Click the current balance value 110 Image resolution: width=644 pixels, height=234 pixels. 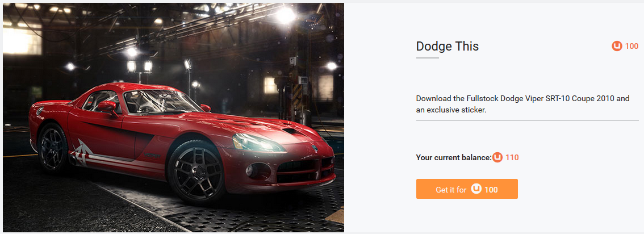tap(512, 157)
